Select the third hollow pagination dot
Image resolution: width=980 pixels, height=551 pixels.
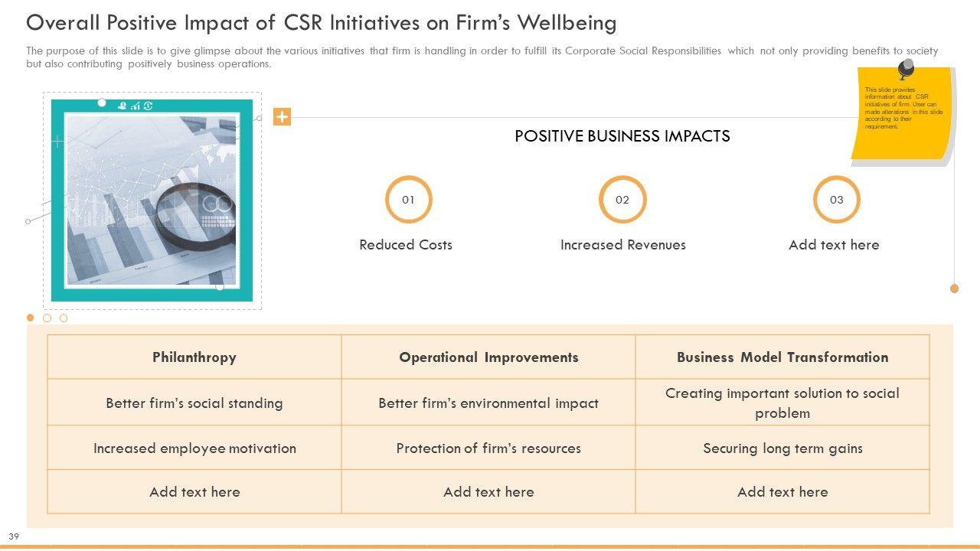64,318
